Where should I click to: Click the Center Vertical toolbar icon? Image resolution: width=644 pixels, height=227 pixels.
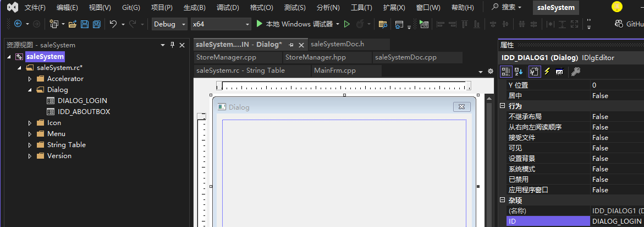(493, 24)
